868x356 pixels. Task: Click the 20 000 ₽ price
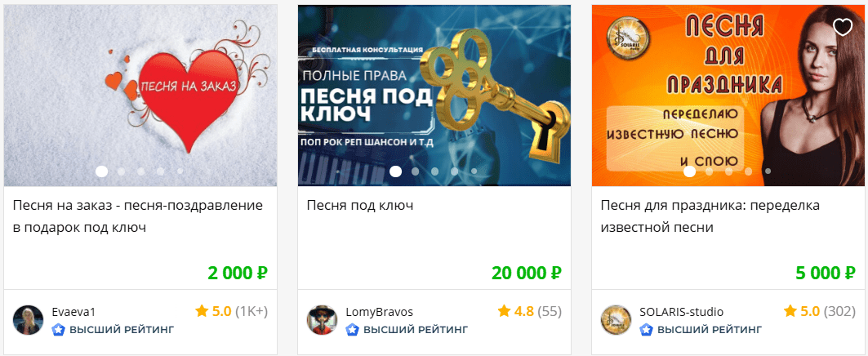coord(527,273)
